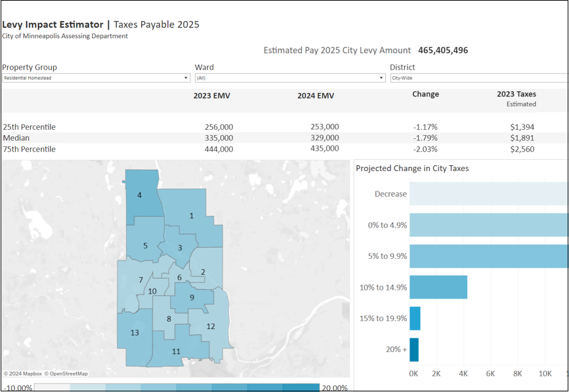Select Ward 7 on the map

coord(141,280)
